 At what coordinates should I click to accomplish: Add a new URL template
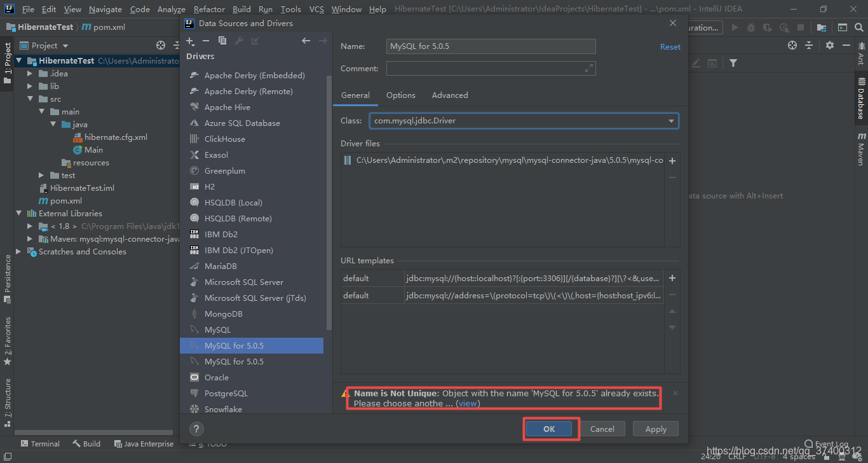672,278
